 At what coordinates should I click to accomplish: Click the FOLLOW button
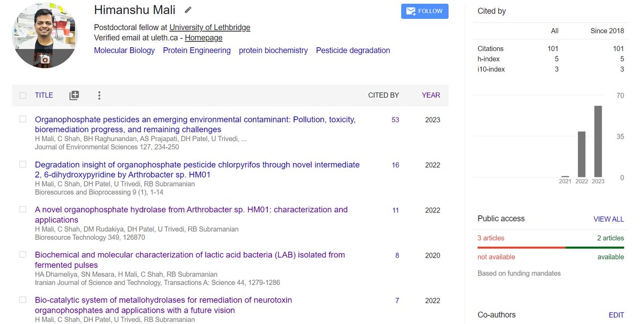[x=425, y=11]
